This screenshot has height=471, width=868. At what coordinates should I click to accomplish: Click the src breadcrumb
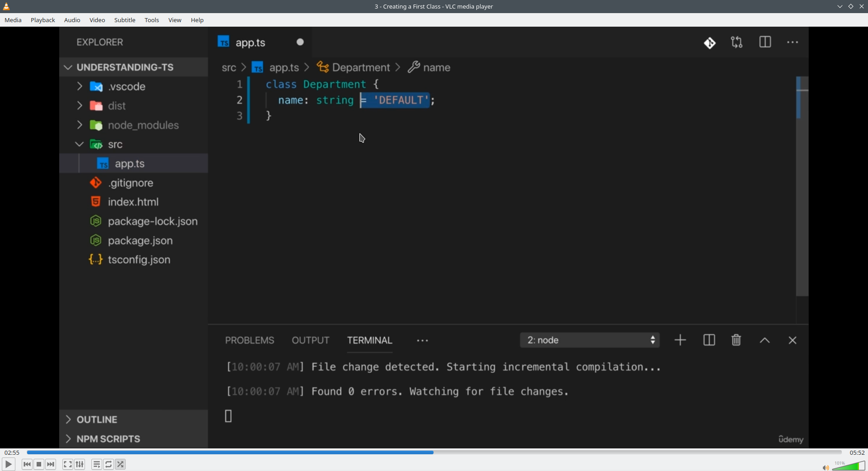point(229,68)
